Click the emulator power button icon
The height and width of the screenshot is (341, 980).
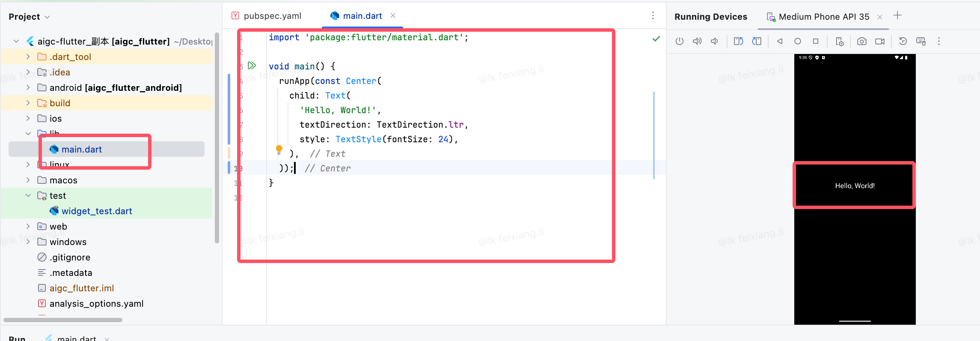[x=680, y=41]
